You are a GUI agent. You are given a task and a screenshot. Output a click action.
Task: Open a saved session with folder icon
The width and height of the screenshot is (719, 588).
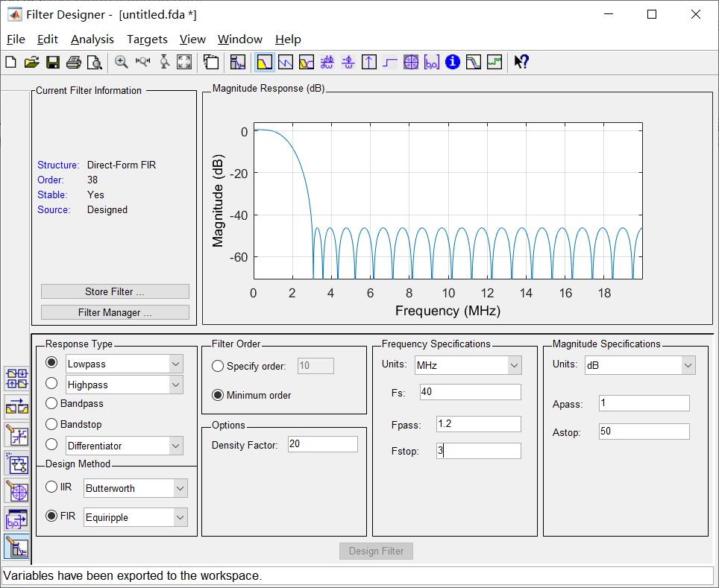coord(31,62)
